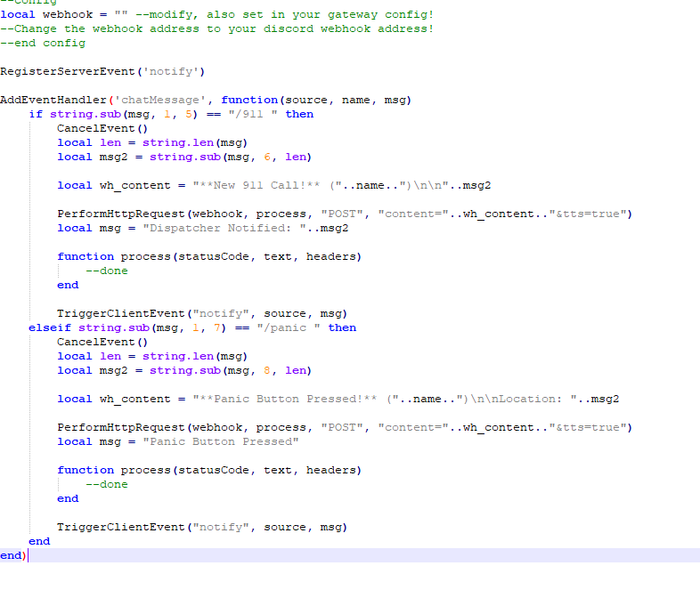Place cursor in the empty webhook string quotes

(121, 13)
